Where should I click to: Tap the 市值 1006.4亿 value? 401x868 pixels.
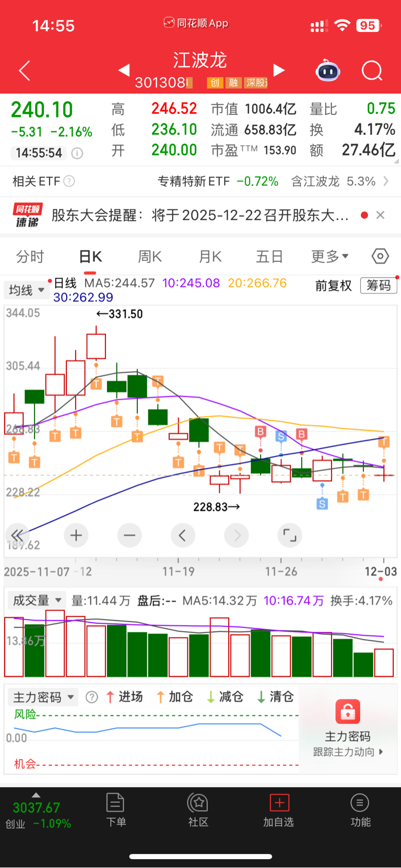click(254, 109)
